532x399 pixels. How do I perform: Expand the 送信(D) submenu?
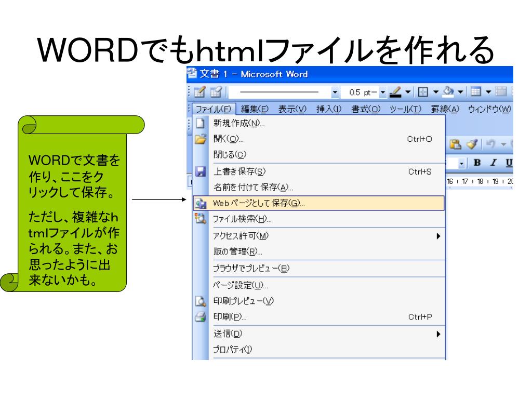(x=318, y=334)
